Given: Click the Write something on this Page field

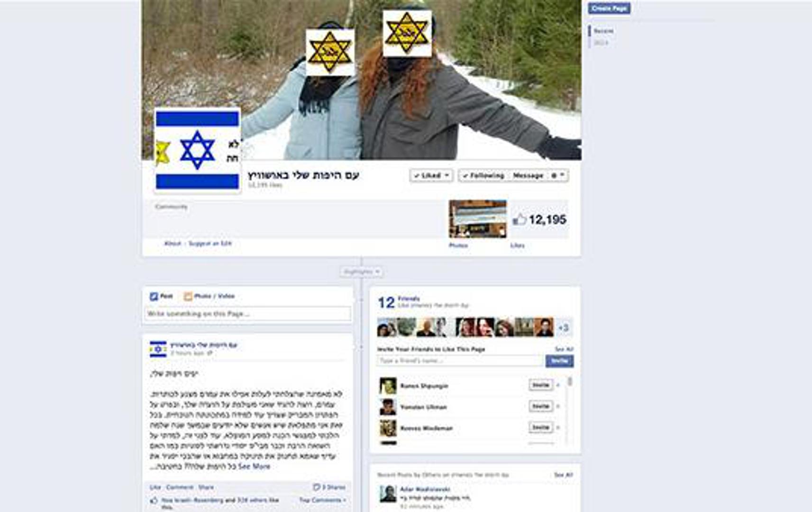Looking at the screenshot, I should 247,313.
